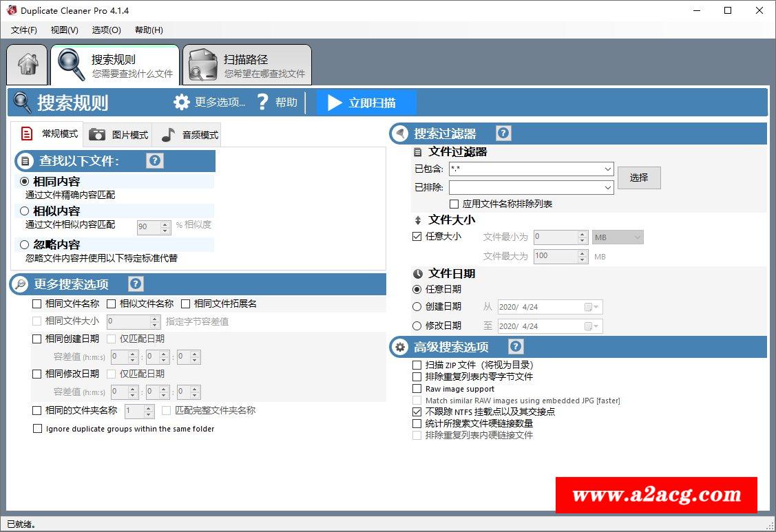Click the 更多搜索选项 header magnifier icon
This screenshot has width=776, height=532.
20,284
